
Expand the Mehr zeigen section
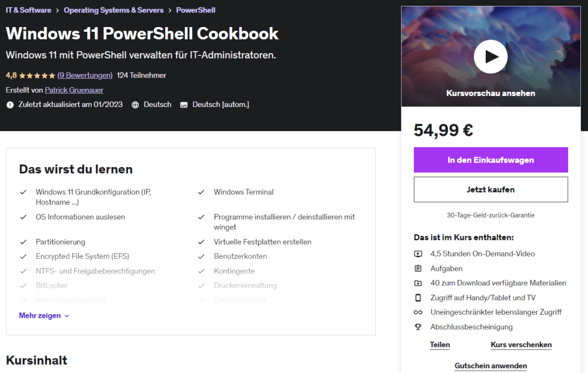coord(44,316)
